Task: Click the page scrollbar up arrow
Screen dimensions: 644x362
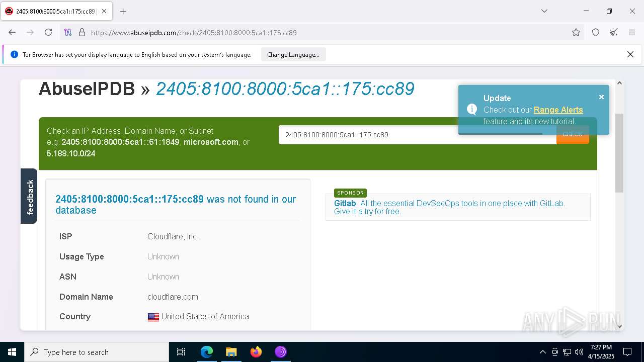Action: pyautogui.click(x=619, y=83)
